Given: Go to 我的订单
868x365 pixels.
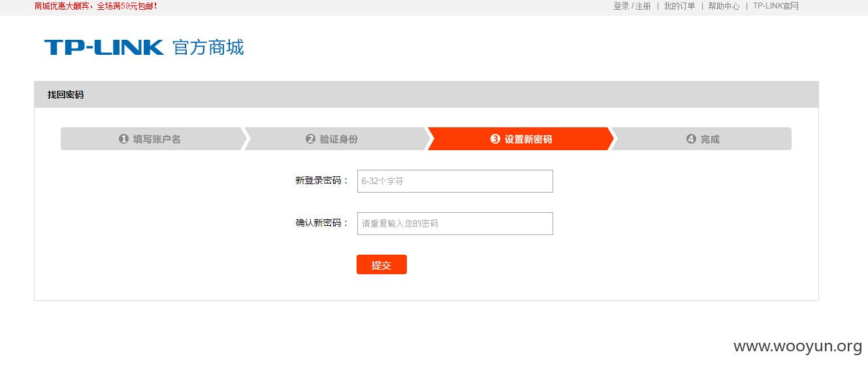Looking at the screenshot, I should [x=679, y=6].
